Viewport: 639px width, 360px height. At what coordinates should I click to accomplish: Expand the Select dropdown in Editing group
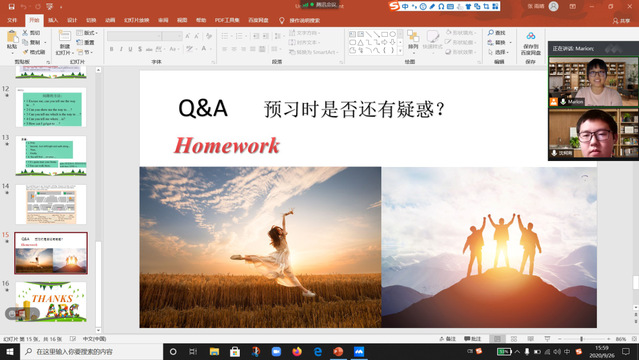click(x=498, y=52)
